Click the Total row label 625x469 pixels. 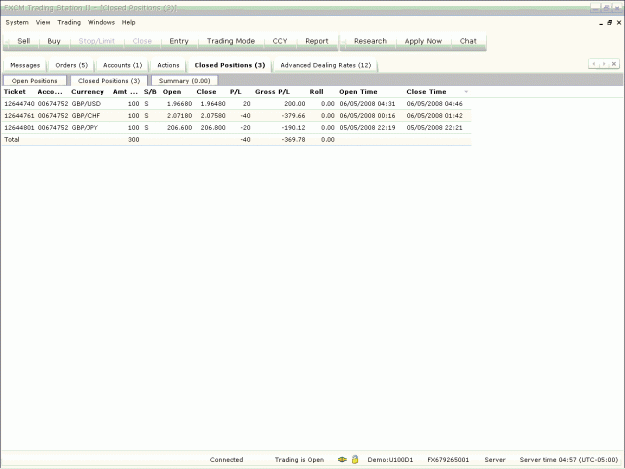(x=12, y=139)
